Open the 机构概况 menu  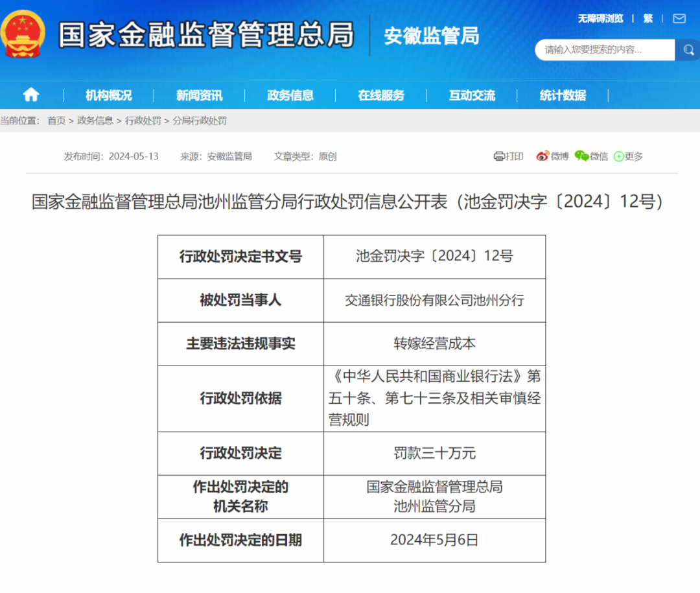(x=107, y=95)
